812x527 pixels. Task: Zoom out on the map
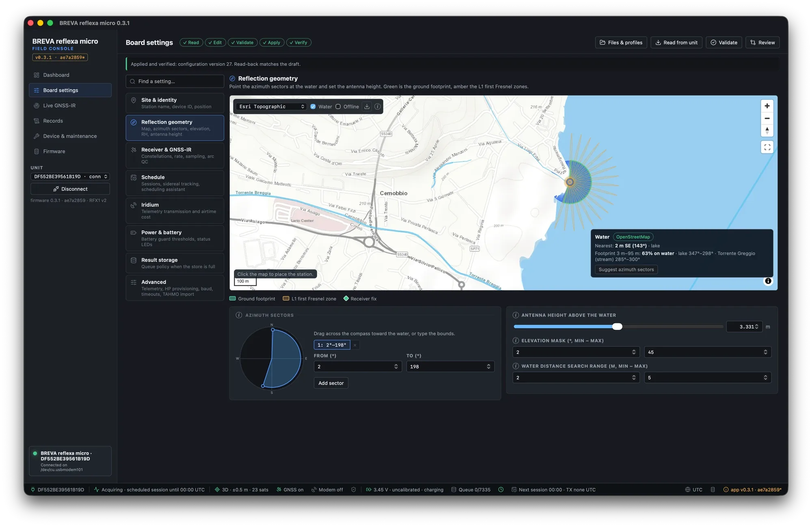point(767,118)
